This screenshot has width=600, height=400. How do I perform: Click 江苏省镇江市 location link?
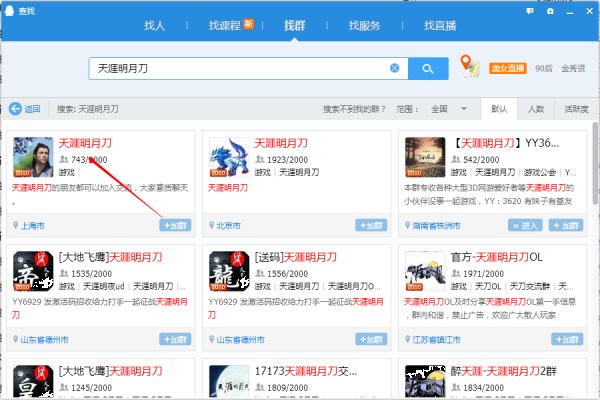coord(436,340)
